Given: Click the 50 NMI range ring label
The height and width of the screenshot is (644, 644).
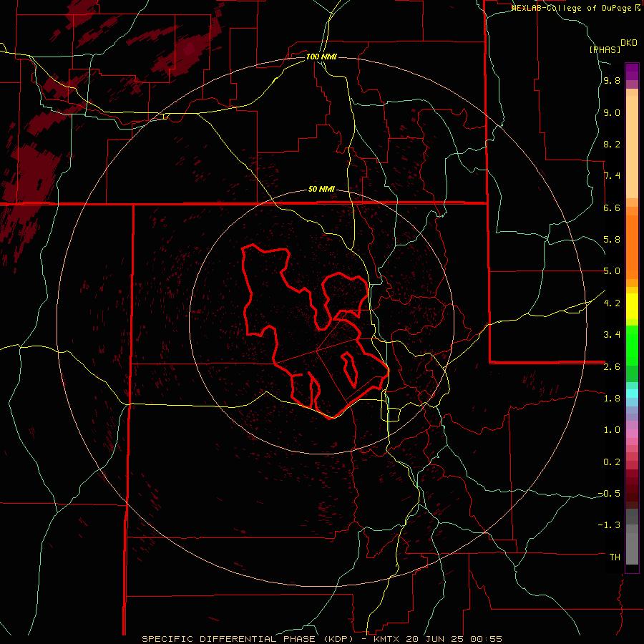Looking at the screenshot, I should (x=321, y=189).
